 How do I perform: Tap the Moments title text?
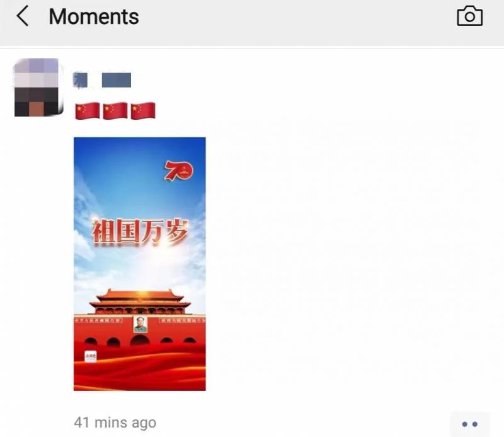click(93, 16)
